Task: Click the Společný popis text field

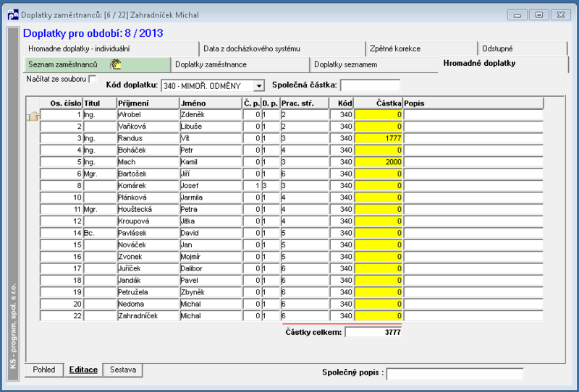Action: [455, 373]
